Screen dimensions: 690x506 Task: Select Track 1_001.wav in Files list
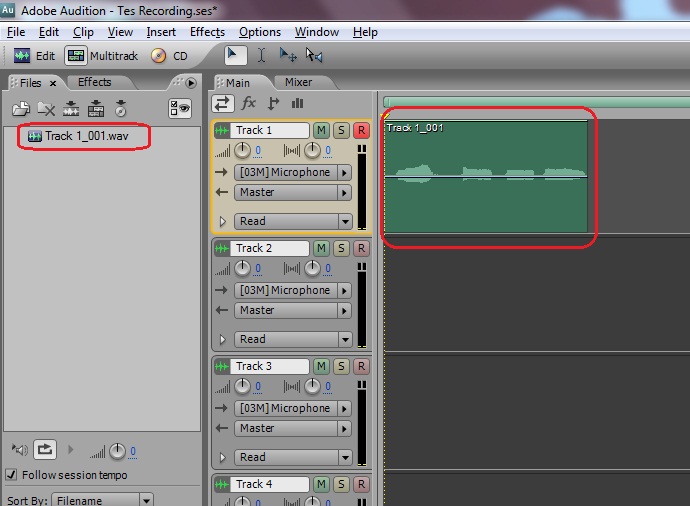(78, 136)
